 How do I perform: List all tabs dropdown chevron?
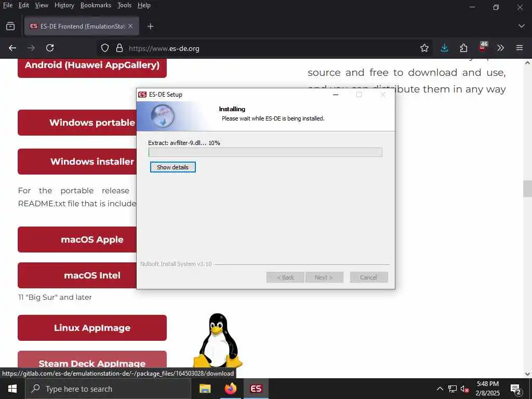tap(522, 26)
